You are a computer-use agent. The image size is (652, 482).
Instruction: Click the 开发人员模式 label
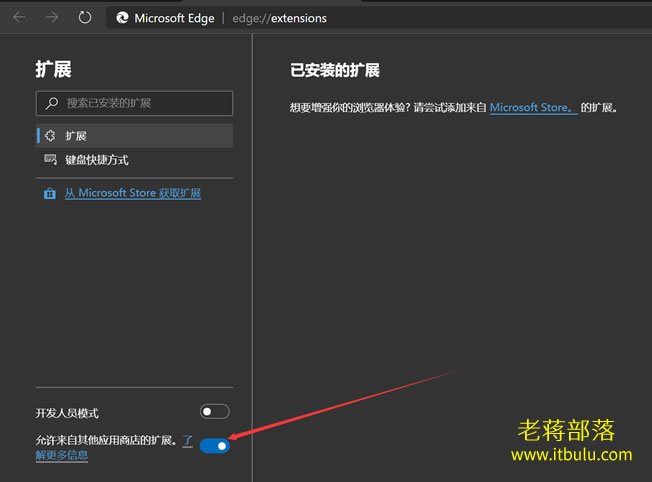pyautogui.click(x=67, y=413)
